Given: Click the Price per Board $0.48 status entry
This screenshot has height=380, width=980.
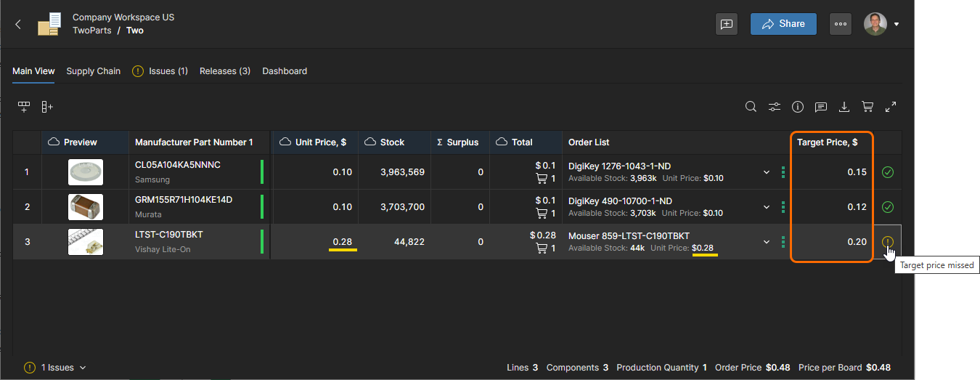Looking at the screenshot, I should [x=844, y=368].
